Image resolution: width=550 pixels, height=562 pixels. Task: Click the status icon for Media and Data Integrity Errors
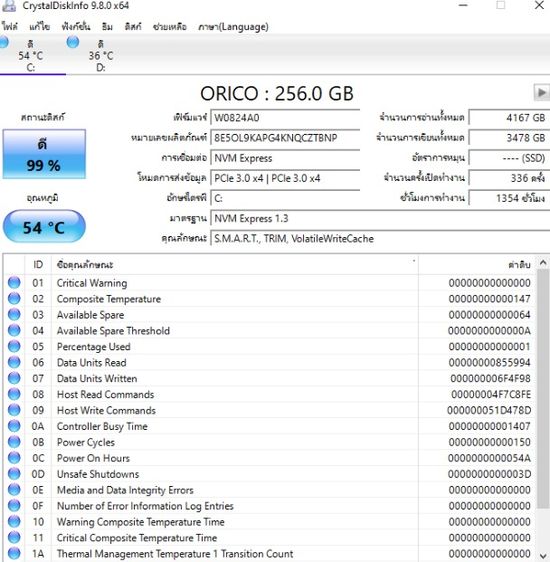pos(14,490)
